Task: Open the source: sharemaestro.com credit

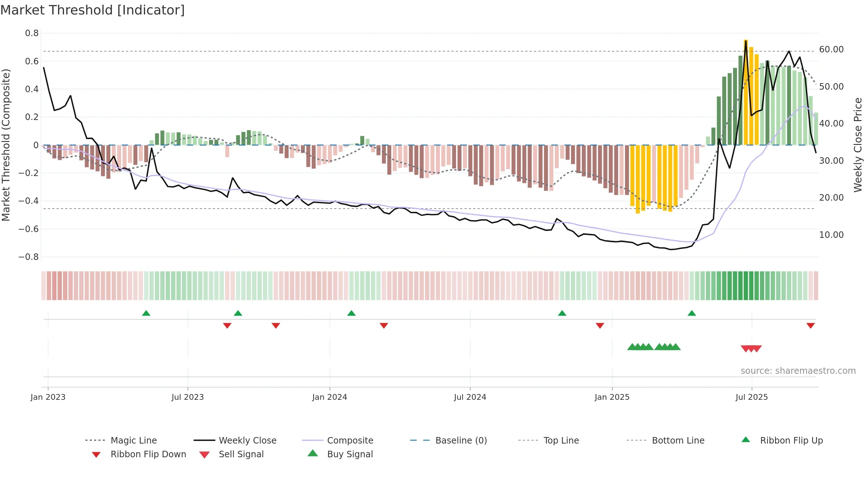Action: click(798, 371)
